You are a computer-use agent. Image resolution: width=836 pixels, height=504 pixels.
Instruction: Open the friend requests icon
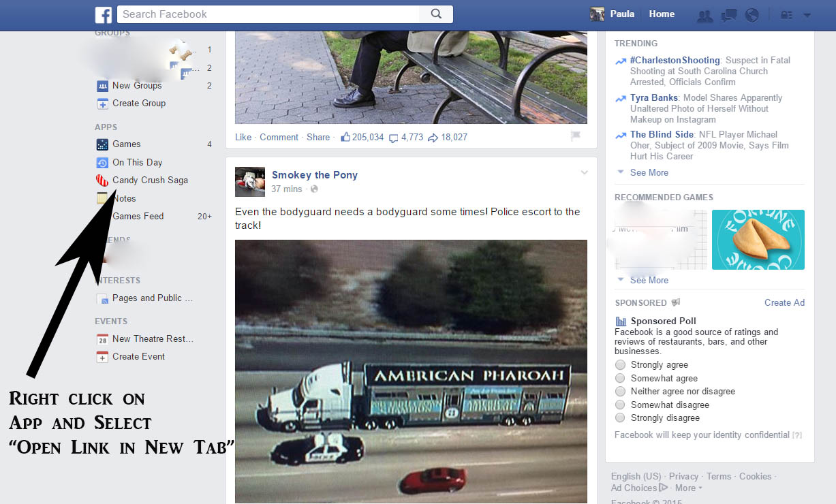pos(705,15)
